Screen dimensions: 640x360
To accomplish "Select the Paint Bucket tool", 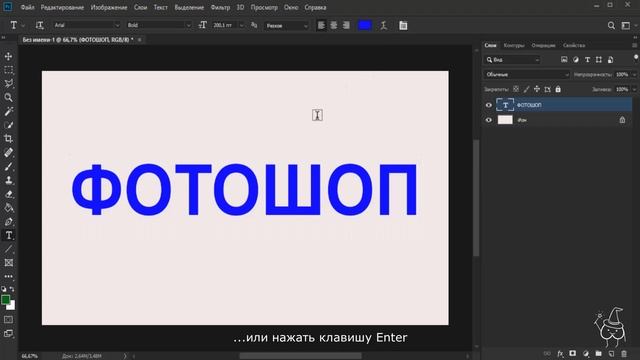I will tap(8, 208).
